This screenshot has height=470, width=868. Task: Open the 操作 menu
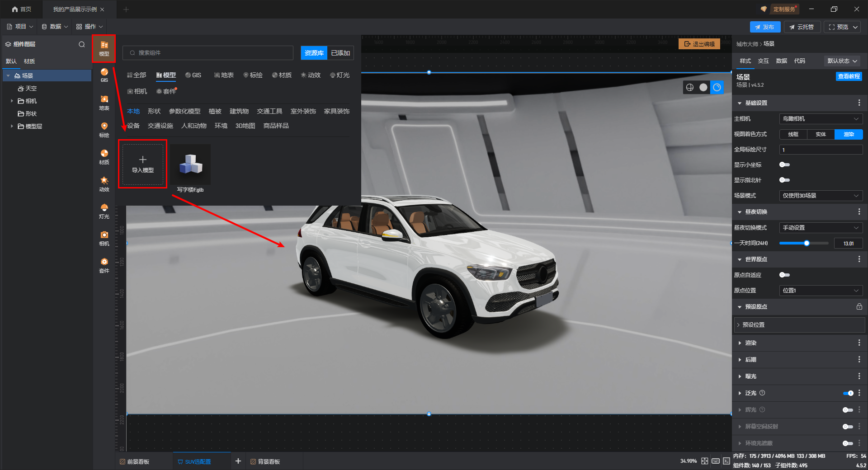point(90,27)
